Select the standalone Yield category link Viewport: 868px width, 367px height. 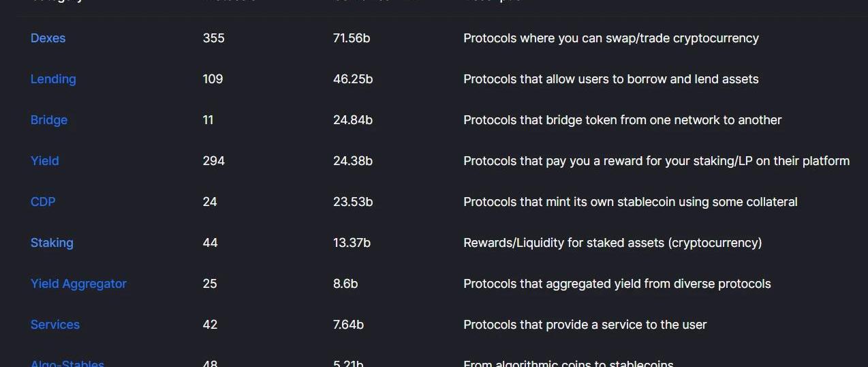pyautogui.click(x=45, y=161)
